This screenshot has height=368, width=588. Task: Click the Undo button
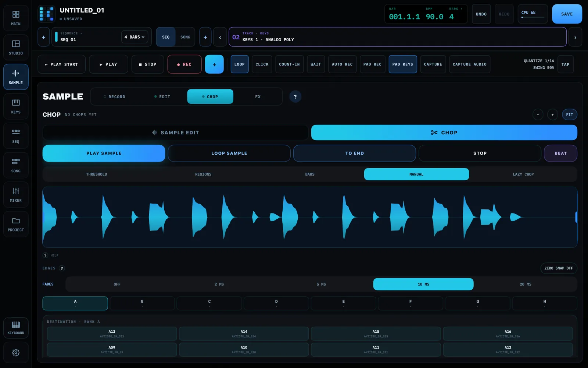481,14
